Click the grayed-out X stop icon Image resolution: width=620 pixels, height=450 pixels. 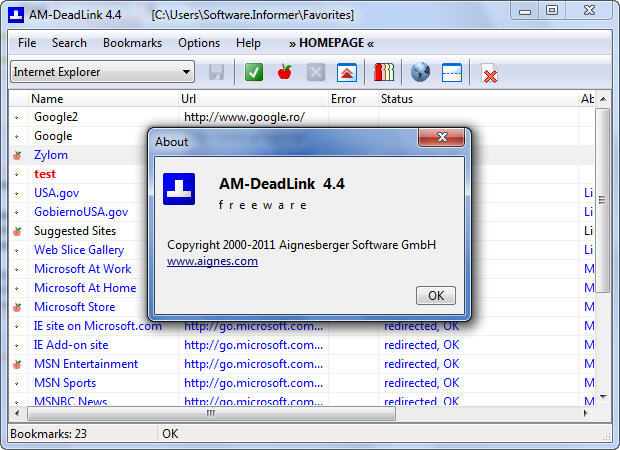(316, 72)
